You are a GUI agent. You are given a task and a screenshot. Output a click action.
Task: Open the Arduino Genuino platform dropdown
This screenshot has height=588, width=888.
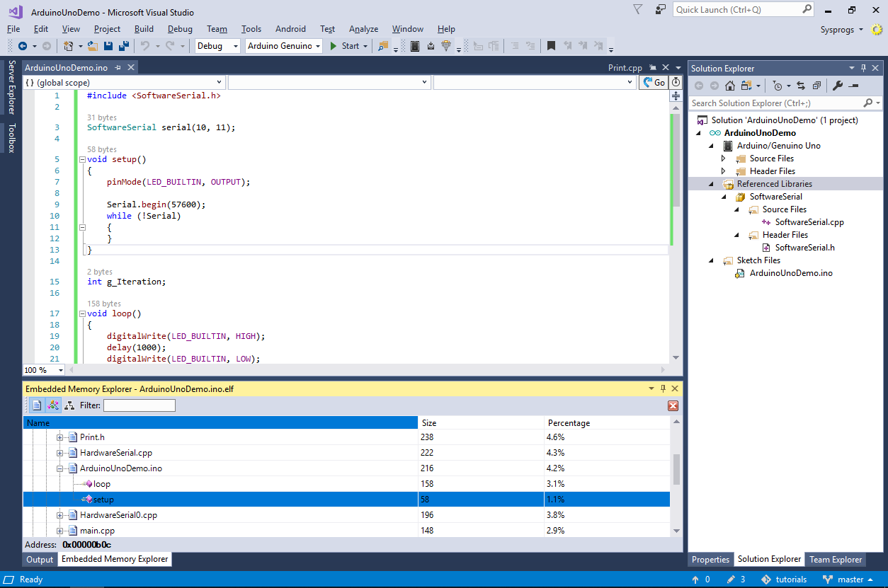283,46
